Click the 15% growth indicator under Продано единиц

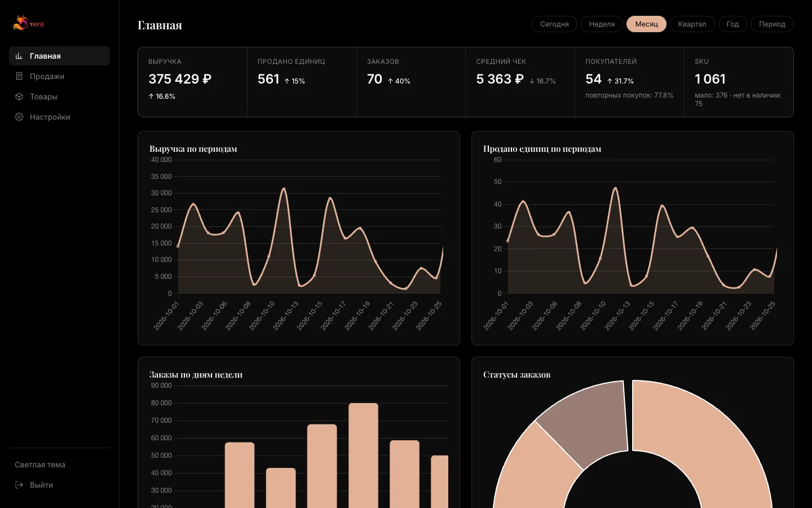[x=295, y=81]
